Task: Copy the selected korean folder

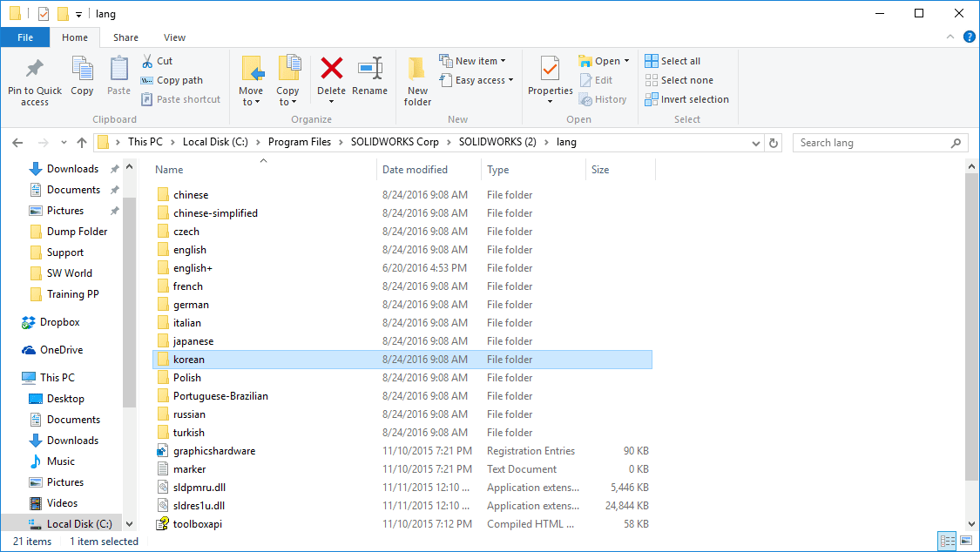Action: click(x=82, y=77)
